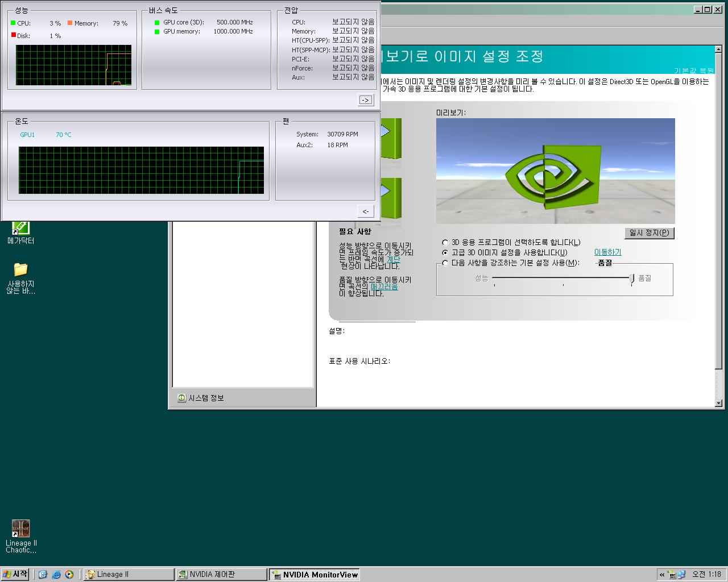Open the 사용하지 않는 바... desktop folder

(x=21, y=269)
